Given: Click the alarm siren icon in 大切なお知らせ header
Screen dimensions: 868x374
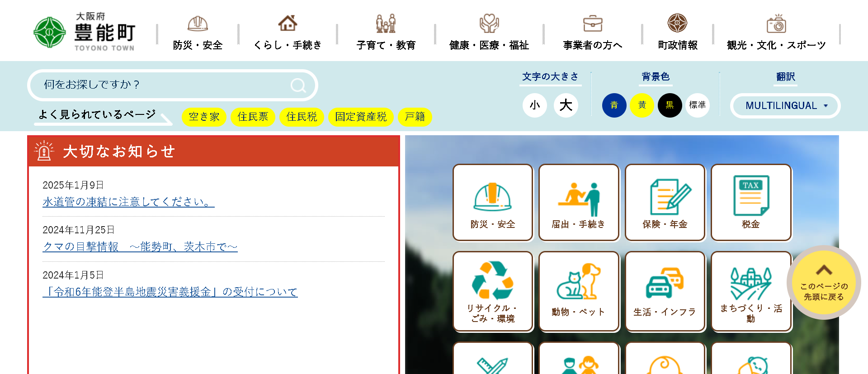Looking at the screenshot, I should 44,151.
